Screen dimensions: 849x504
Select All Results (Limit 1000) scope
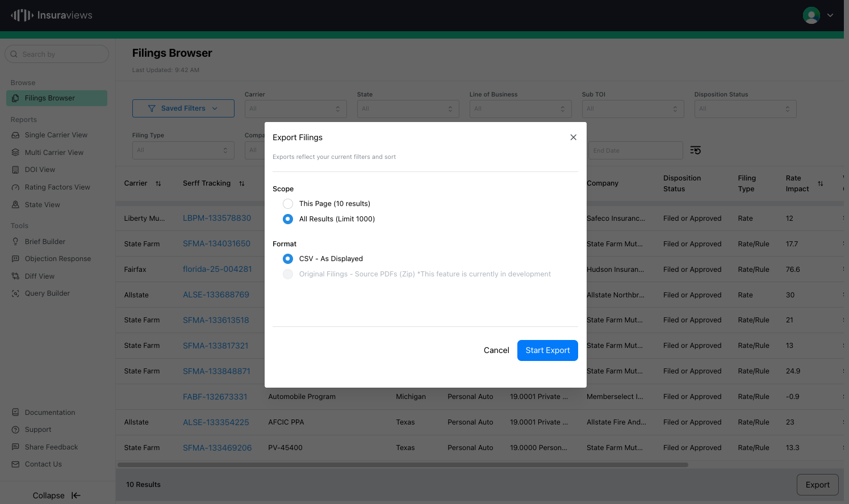click(288, 219)
